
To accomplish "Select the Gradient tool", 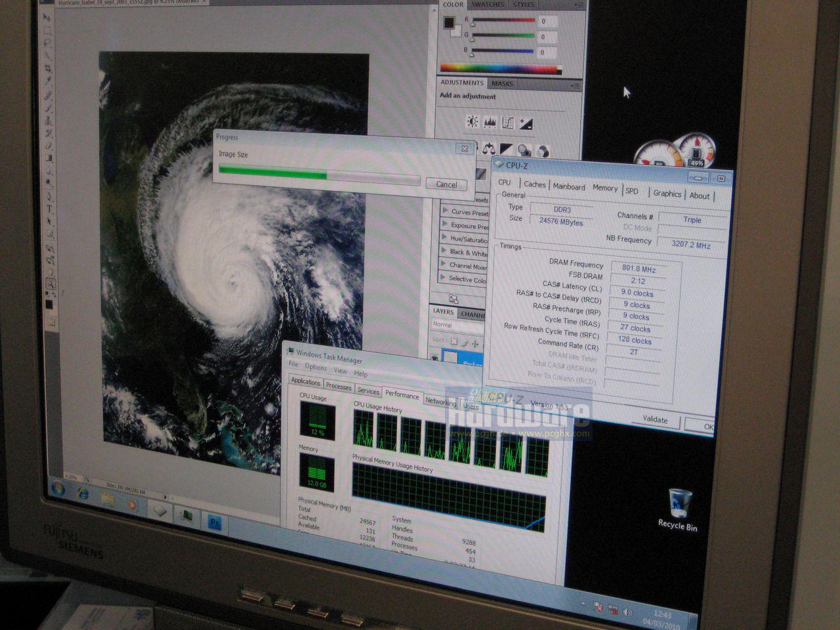I will point(49,158).
